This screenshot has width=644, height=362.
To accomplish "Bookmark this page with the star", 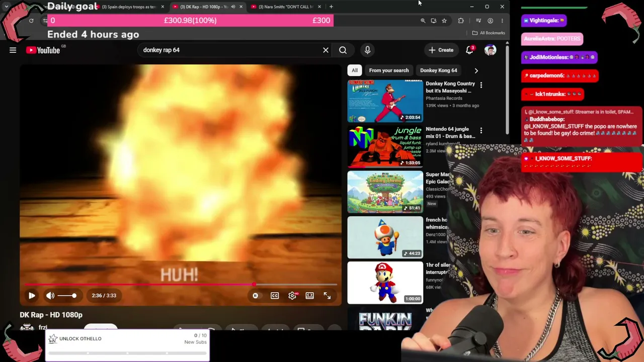I will pos(444,21).
